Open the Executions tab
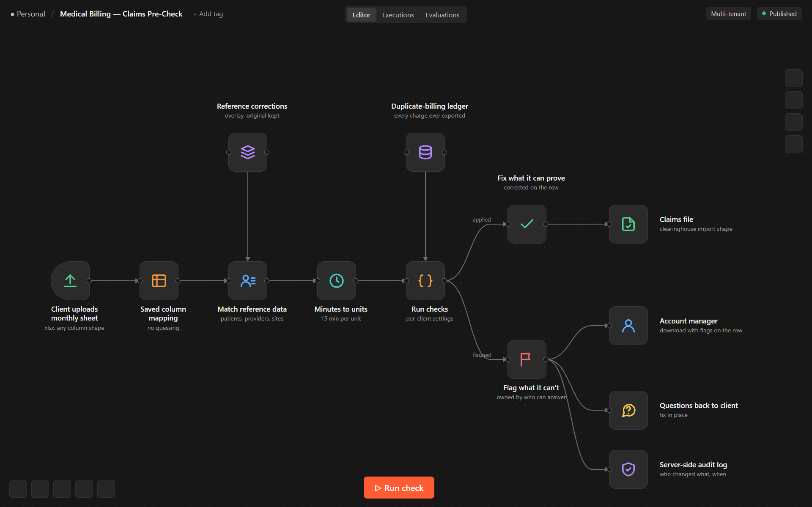The height and width of the screenshot is (507, 812). click(x=398, y=15)
